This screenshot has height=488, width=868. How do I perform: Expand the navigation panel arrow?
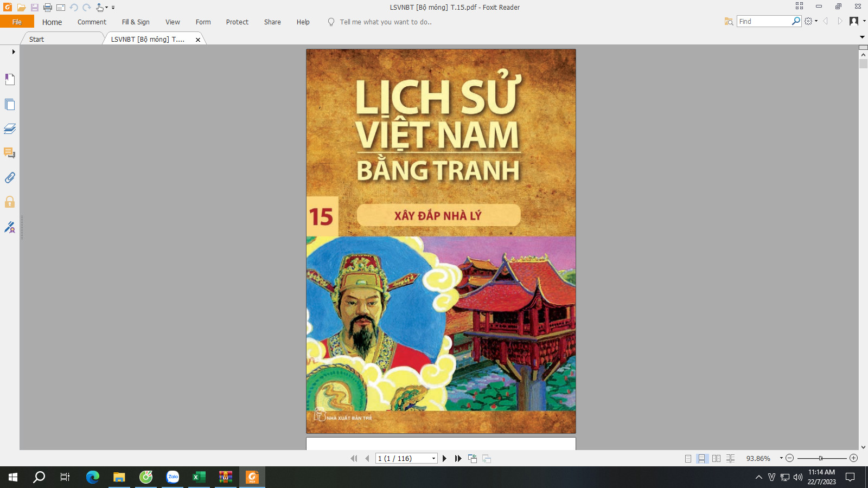[14, 52]
